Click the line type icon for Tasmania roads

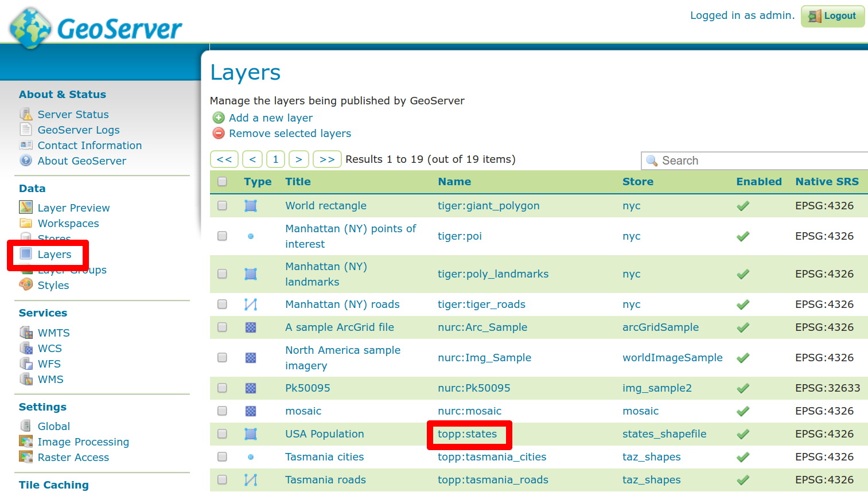pyautogui.click(x=251, y=480)
